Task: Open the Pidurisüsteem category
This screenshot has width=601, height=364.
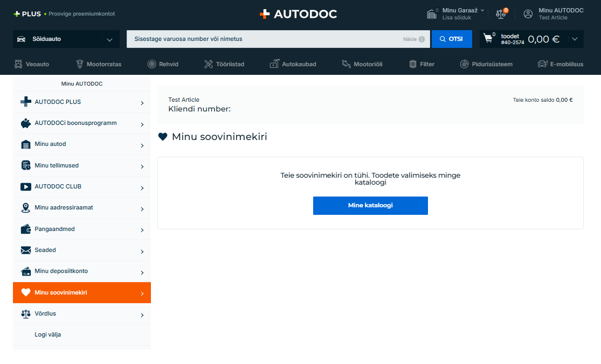Action: (x=486, y=64)
